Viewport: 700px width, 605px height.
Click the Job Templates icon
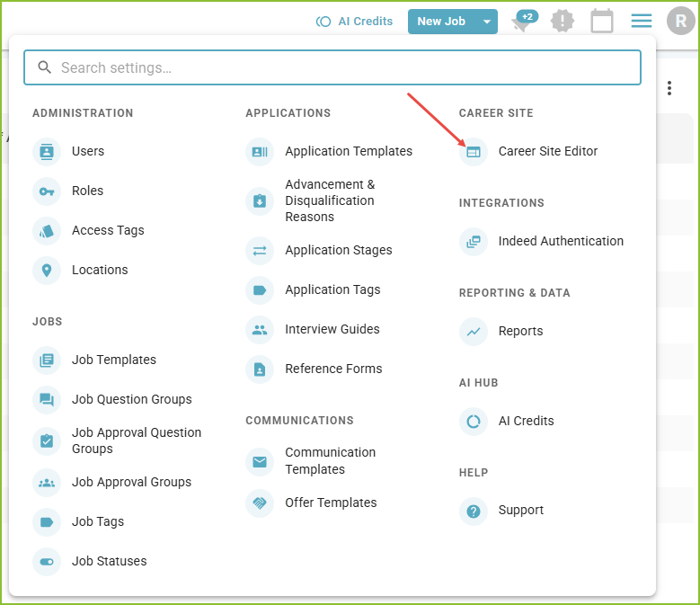[47, 360]
